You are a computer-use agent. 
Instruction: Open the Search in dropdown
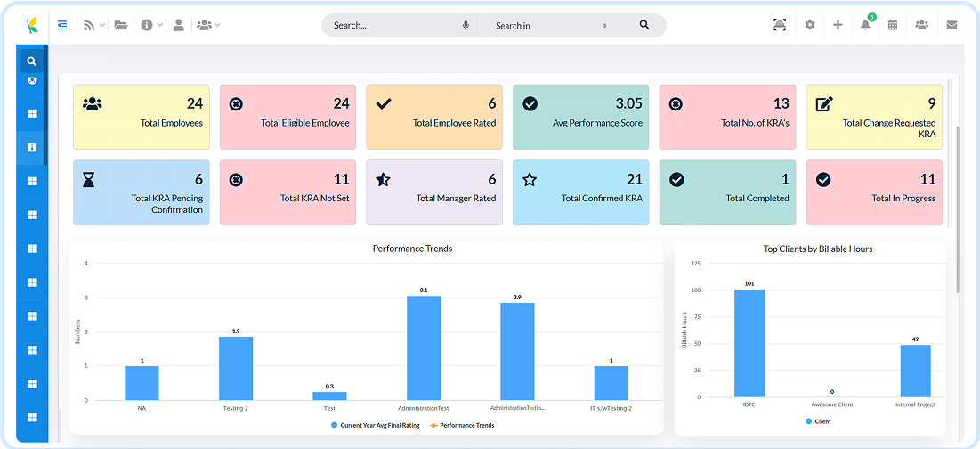pos(551,26)
